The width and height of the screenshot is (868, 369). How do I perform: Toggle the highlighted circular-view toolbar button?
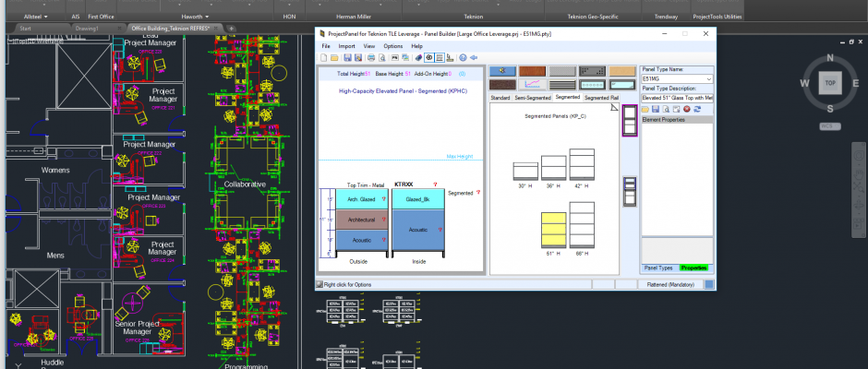(429, 57)
